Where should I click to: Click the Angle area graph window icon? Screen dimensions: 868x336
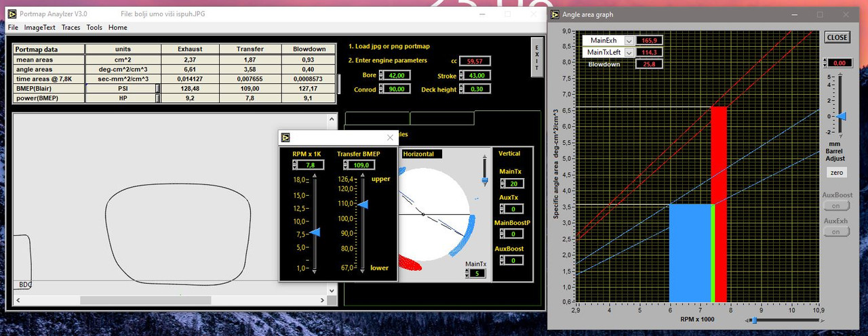555,14
